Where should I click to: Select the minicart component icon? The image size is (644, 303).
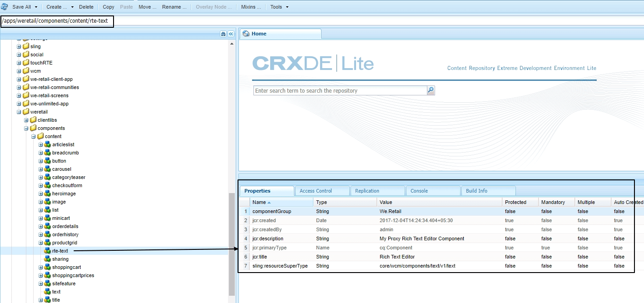(47, 218)
